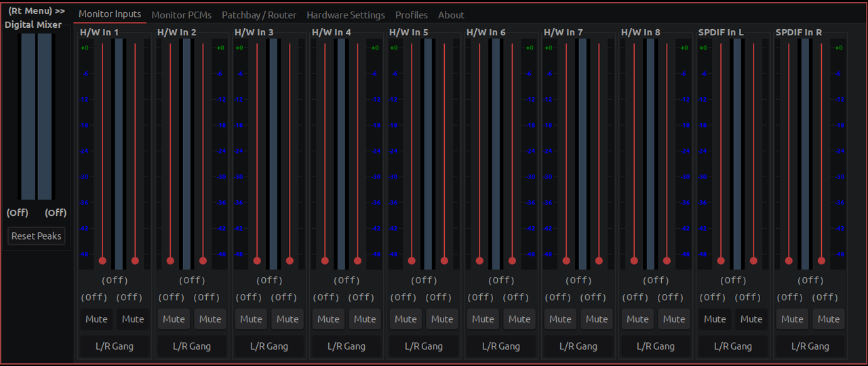
Task: Mute the right channel of H/W In 5
Action: [442, 319]
